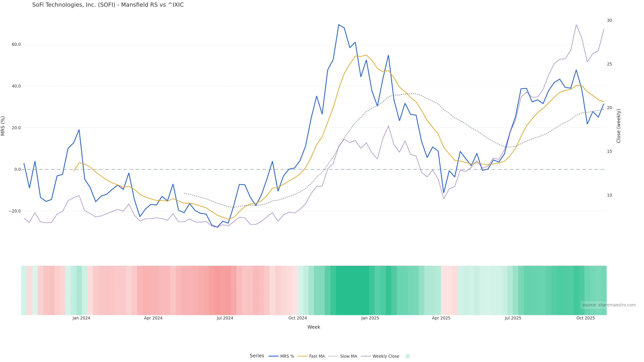Viewport: 644px width, 362px height.
Task: Click the purple Weekly Close legend line icon
Action: 366,356
